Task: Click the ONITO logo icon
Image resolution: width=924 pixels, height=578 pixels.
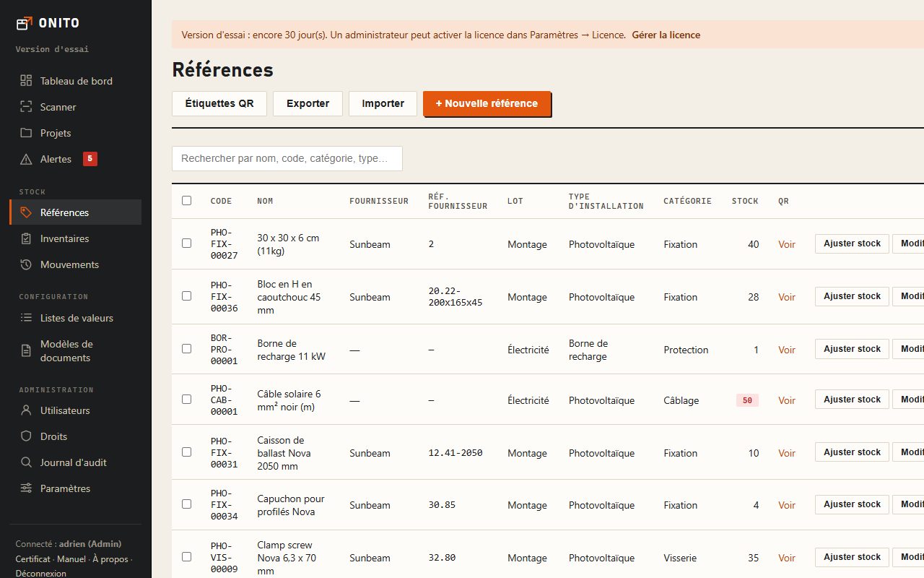Action: point(24,23)
